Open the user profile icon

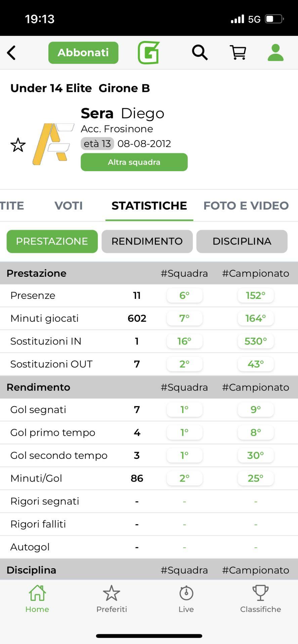tap(275, 53)
